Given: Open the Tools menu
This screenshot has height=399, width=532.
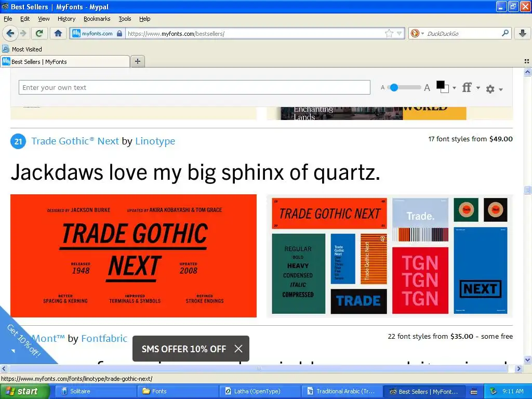Looking at the screenshot, I should [x=125, y=19].
